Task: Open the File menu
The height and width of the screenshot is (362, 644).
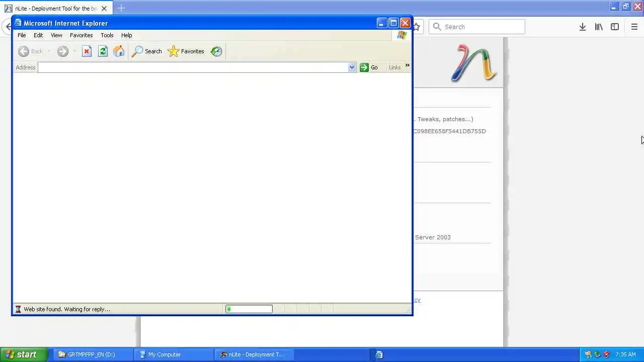Action: coord(22,35)
